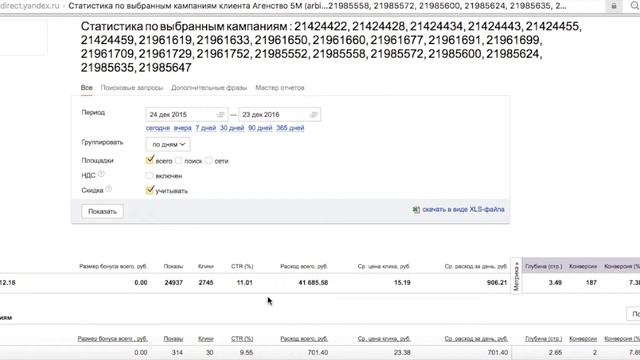This screenshot has width=640, height=360.
Task: Click average click price value 15.19
Action: point(402,282)
